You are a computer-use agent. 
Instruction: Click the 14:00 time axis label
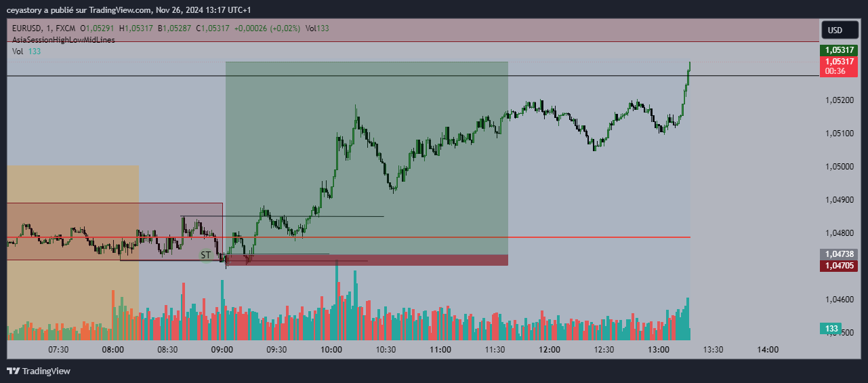click(768, 350)
